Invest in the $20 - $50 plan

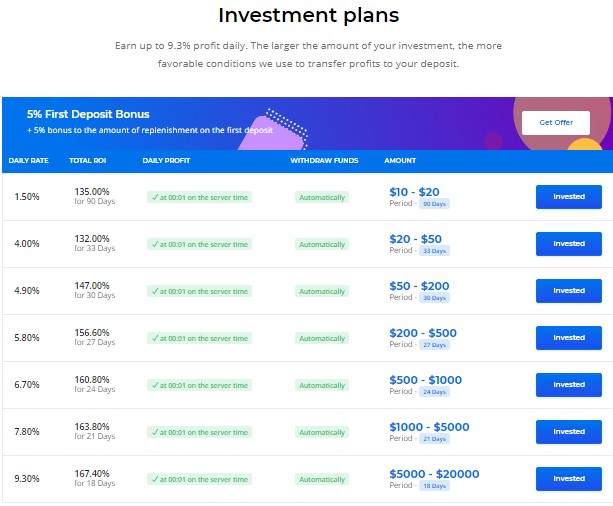pyautogui.click(x=568, y=244)
